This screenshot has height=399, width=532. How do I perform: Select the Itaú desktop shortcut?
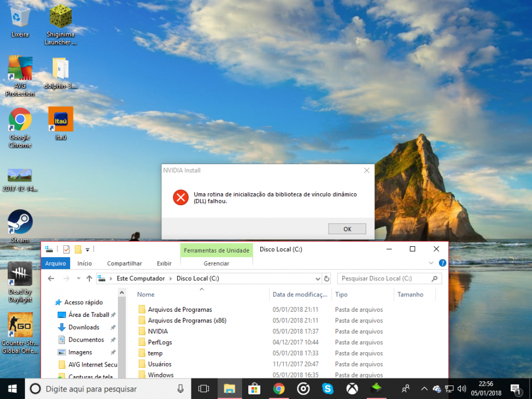click(x=61, y=123)
